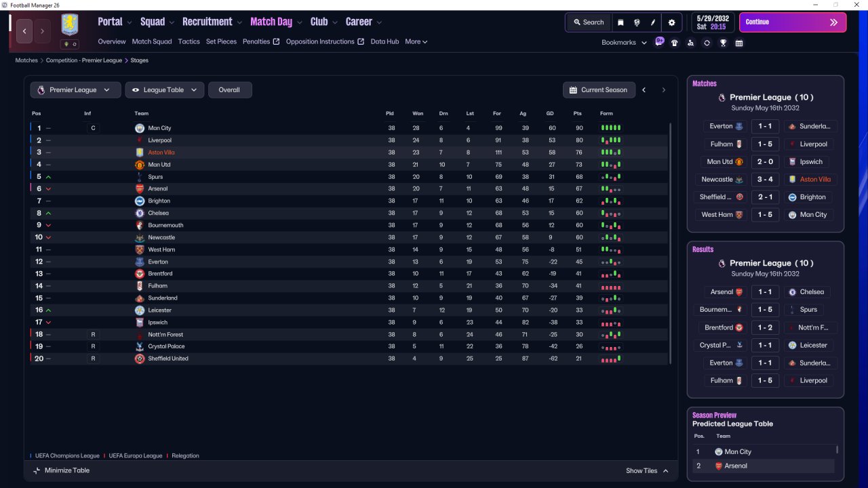Click the Overall filter button

click(x=230, y=90)
